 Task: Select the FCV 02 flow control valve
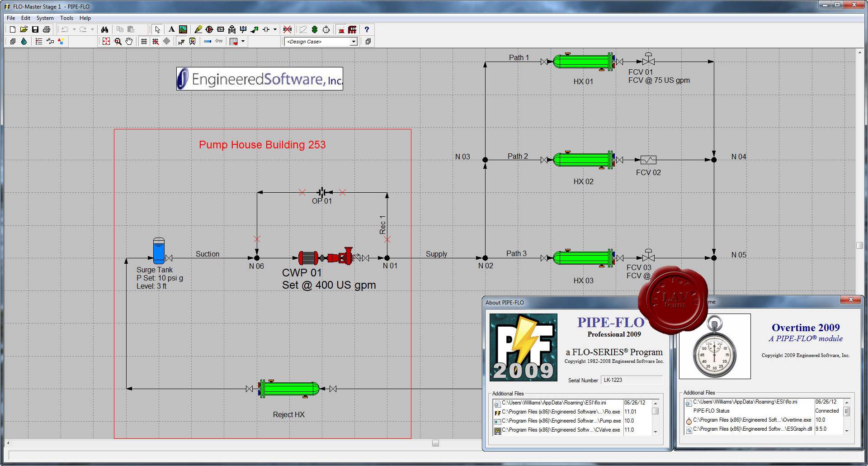point(648,160)
